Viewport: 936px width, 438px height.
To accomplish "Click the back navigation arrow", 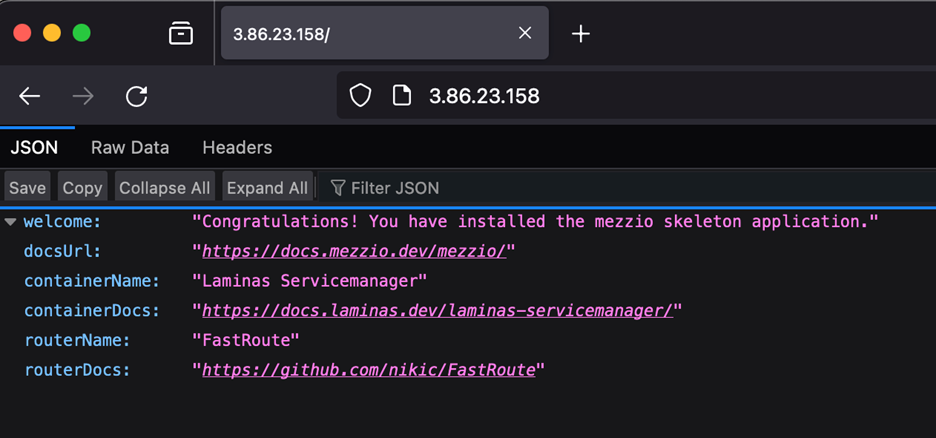I will pyautogui.click(x=30, y=96).
